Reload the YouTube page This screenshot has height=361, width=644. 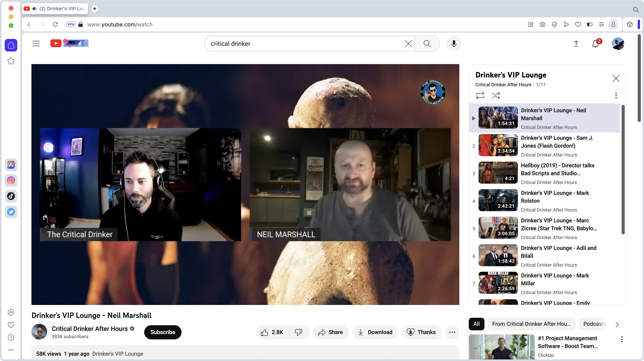(55, 24)
